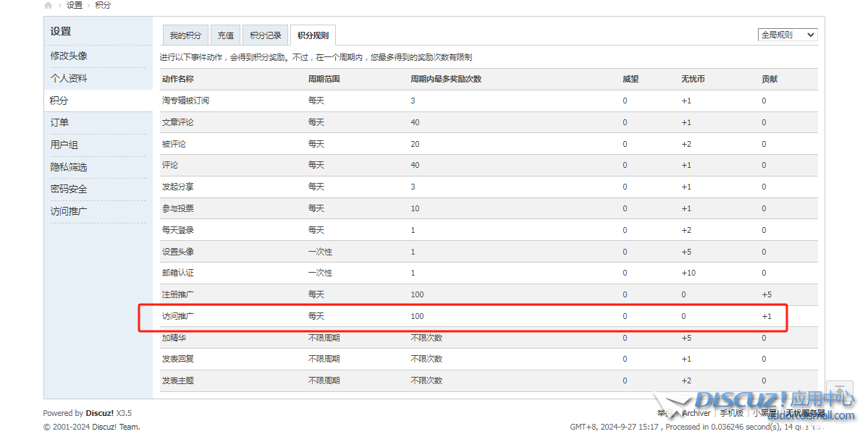Viewport: 868px width, 434px height.
Task: Open the 全局规则 rules dropdown
Action: coord(788,35)
